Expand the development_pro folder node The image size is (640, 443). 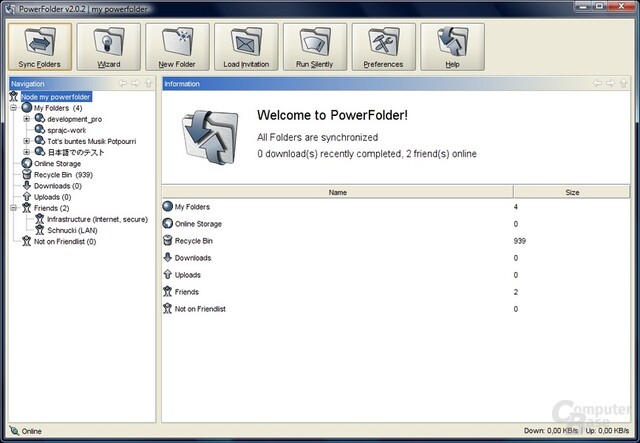click(27, 119)
